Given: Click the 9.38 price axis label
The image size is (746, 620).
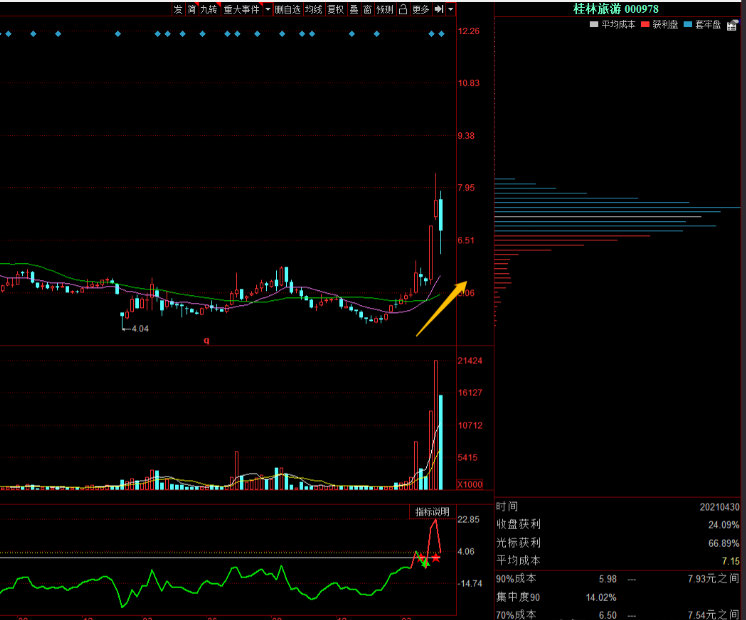Looking at the screenshot, I should (466, 136).
